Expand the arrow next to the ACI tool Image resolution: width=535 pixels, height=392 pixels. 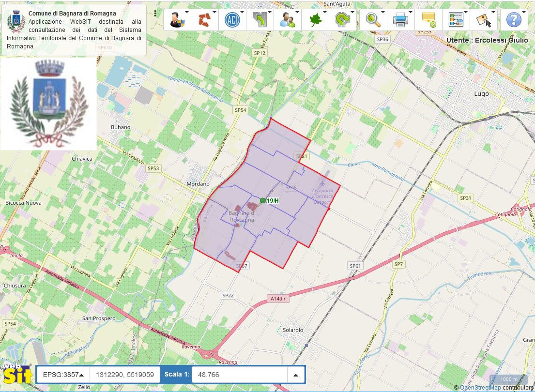[242, 12]
